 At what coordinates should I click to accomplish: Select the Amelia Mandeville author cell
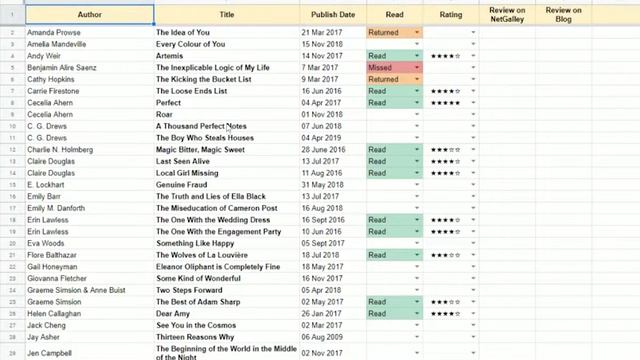[x=89, y=44]
